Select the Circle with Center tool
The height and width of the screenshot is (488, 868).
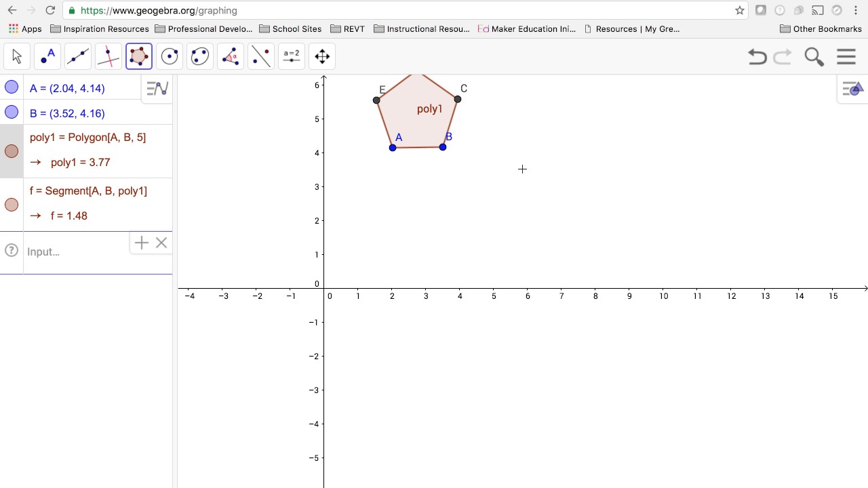coord(170,56)
